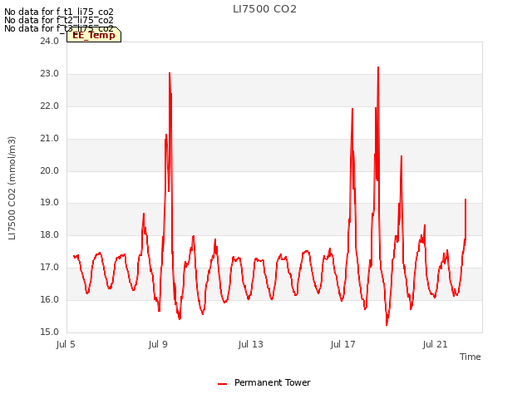Click the 15.0 y-axis tick label

[50, 332]
